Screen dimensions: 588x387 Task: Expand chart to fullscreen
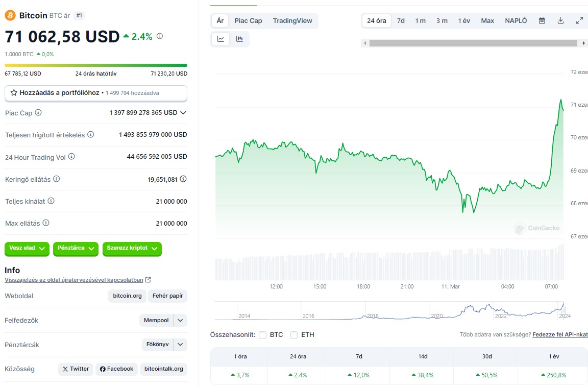click(x=579, y=20)
